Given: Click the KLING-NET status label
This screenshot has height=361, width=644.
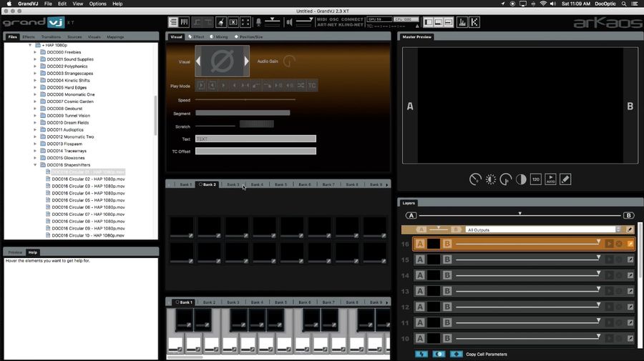Looking at the screenshot, I should click(351, 24).
